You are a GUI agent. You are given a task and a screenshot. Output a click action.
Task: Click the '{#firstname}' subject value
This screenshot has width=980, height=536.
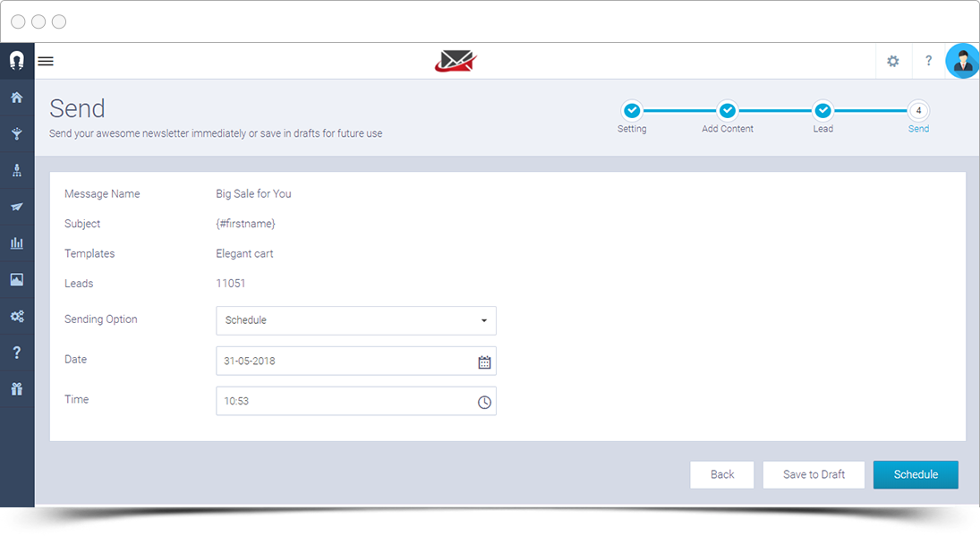click(x=245, y=224)
